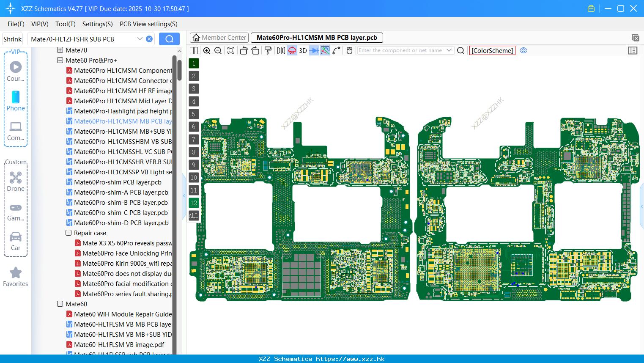Fit the PCB to screen
644x363 pixels.
pos(231,50)
